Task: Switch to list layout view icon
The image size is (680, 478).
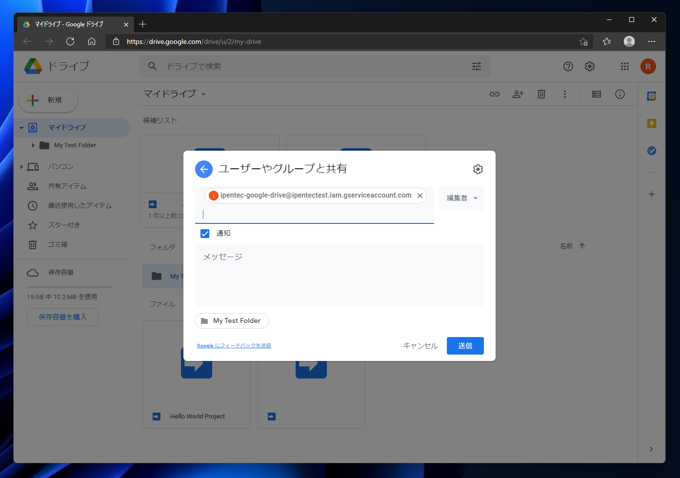Action: [x=596, y=94]
